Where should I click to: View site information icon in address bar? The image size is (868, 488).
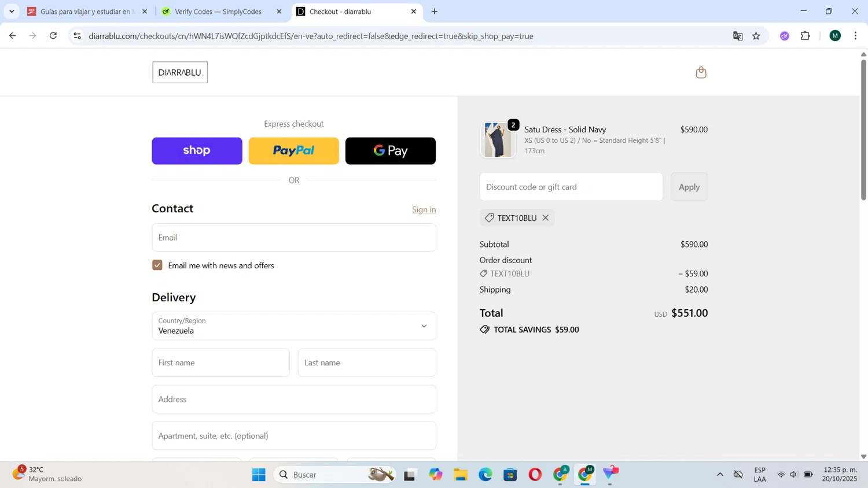pos(77,36)
